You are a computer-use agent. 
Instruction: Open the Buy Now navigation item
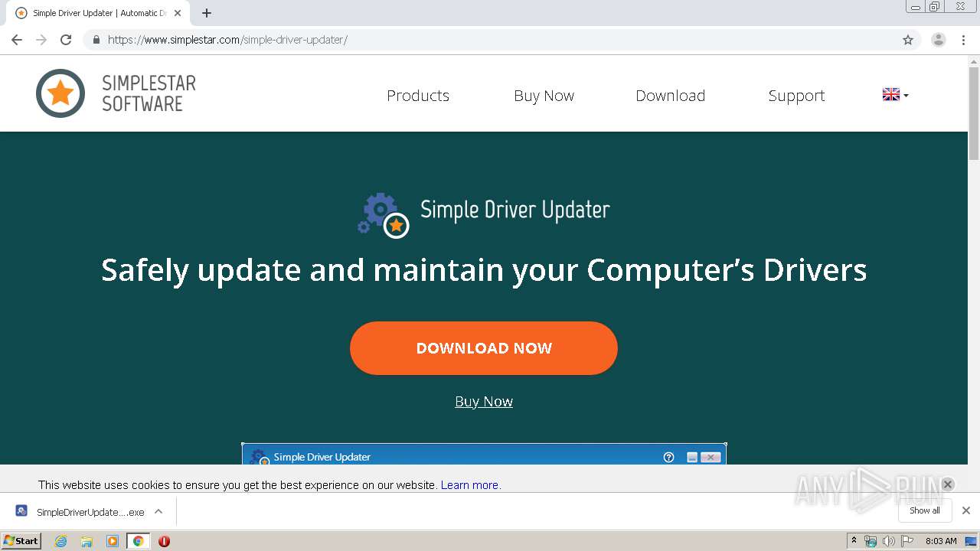(544, 96)
